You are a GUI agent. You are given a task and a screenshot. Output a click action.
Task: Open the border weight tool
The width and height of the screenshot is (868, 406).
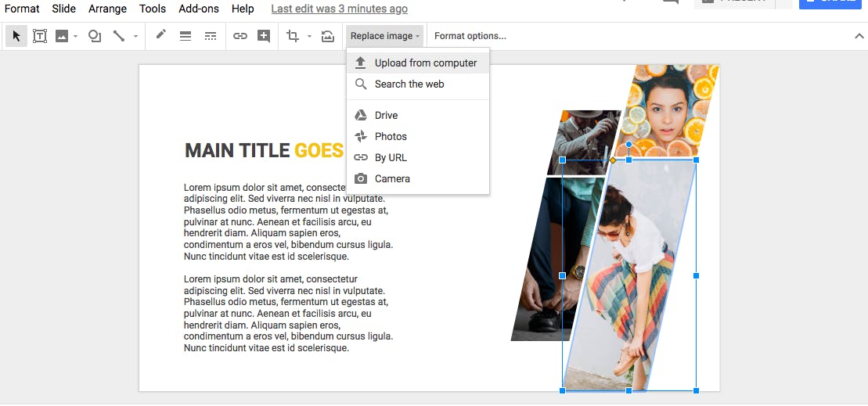pos(185,36)
